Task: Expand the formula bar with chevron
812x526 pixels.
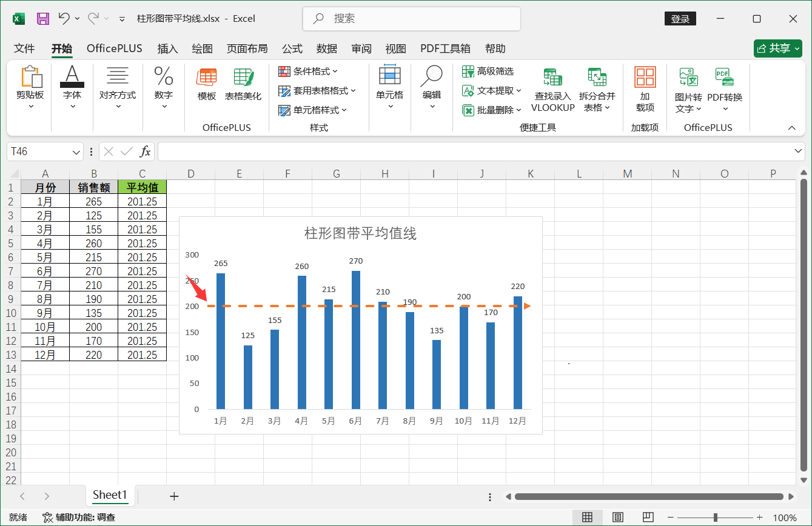Action: point(799,151)
